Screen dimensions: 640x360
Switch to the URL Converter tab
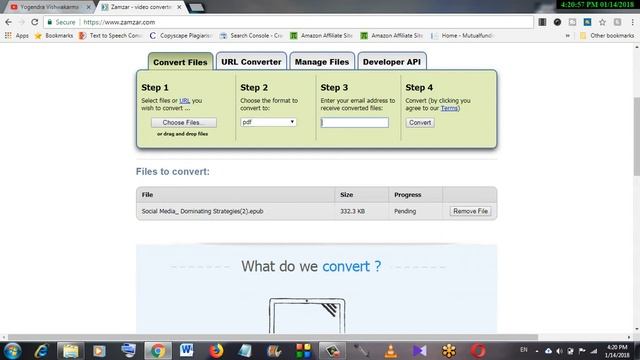point(251,62)
